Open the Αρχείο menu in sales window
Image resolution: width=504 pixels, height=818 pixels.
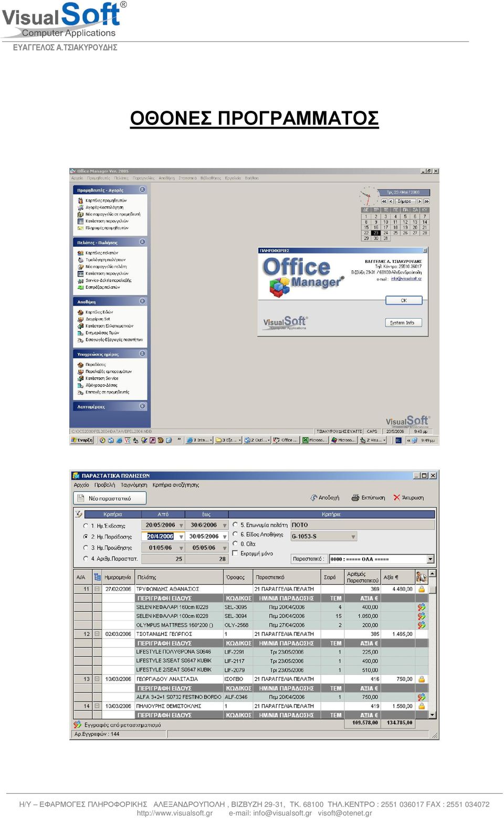tap(81, 485)
